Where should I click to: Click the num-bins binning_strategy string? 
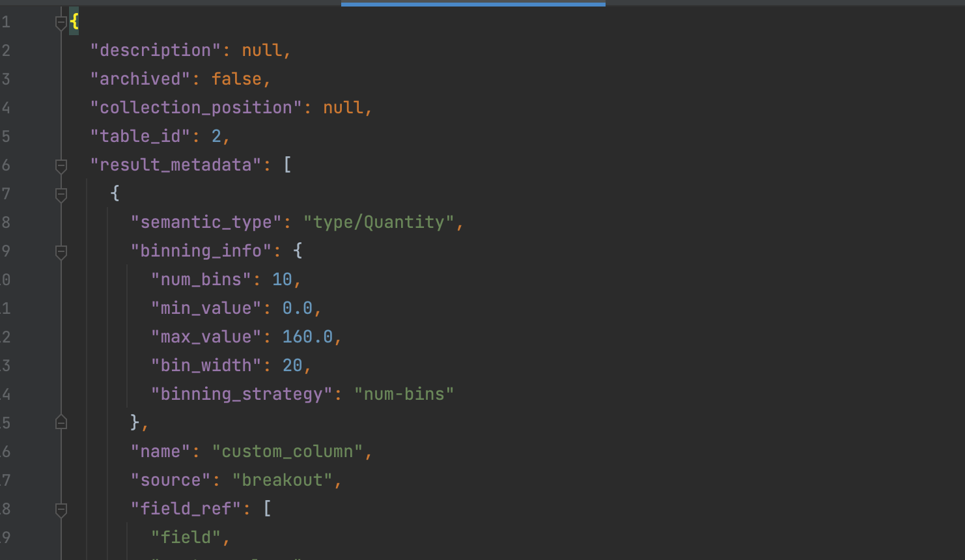click(x=405, y=394)
